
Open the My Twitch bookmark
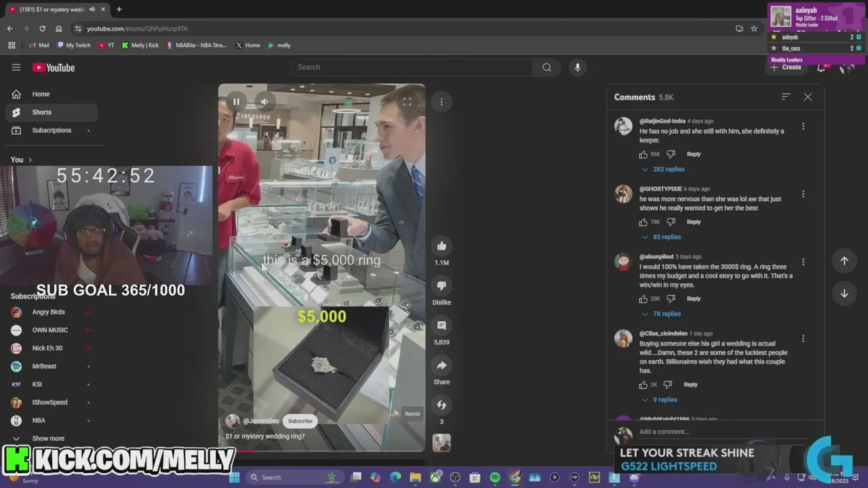point(73,45)
